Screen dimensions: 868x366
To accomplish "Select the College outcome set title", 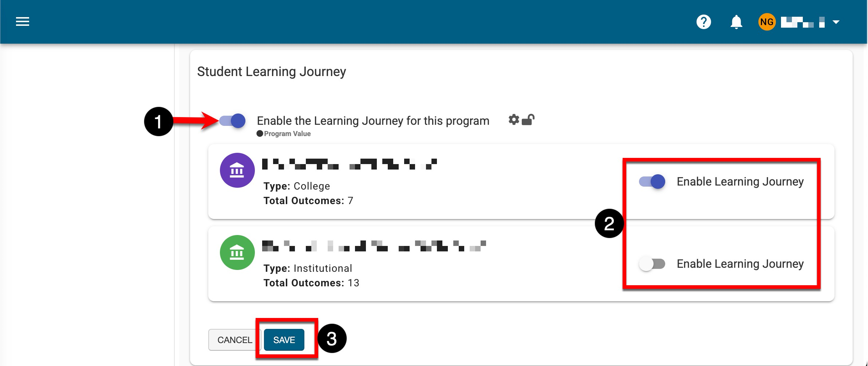I will tap(349, 164).
